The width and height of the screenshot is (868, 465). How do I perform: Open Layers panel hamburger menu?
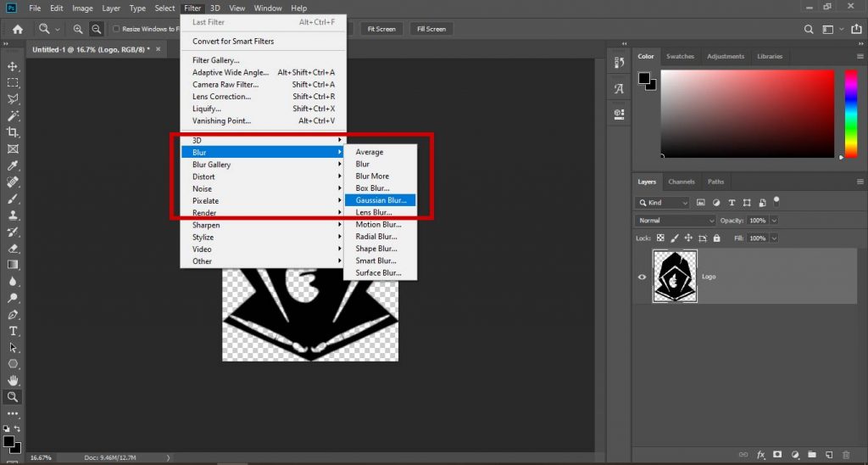coord(860,182)
